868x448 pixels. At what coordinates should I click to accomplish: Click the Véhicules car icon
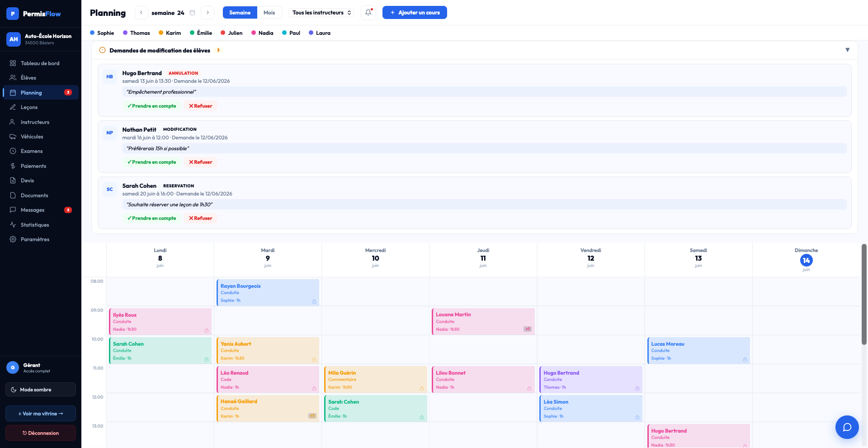click(x=13, y=137)
